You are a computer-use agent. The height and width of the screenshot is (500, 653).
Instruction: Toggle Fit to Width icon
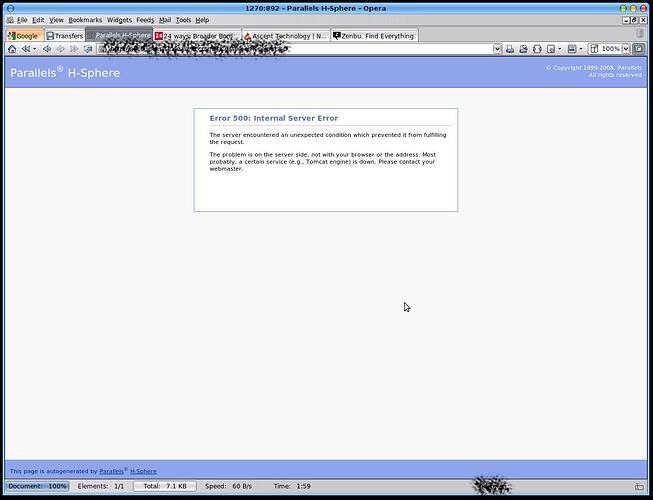click(x=537, y=49)
